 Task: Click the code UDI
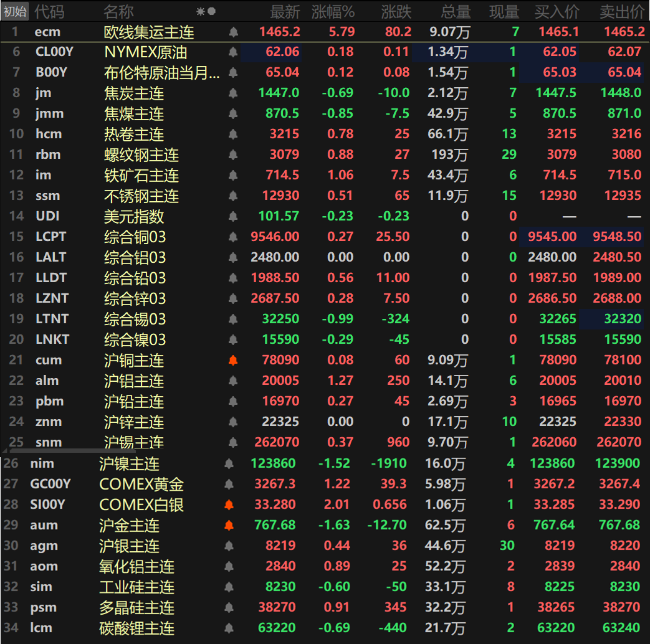click(47, 216)
